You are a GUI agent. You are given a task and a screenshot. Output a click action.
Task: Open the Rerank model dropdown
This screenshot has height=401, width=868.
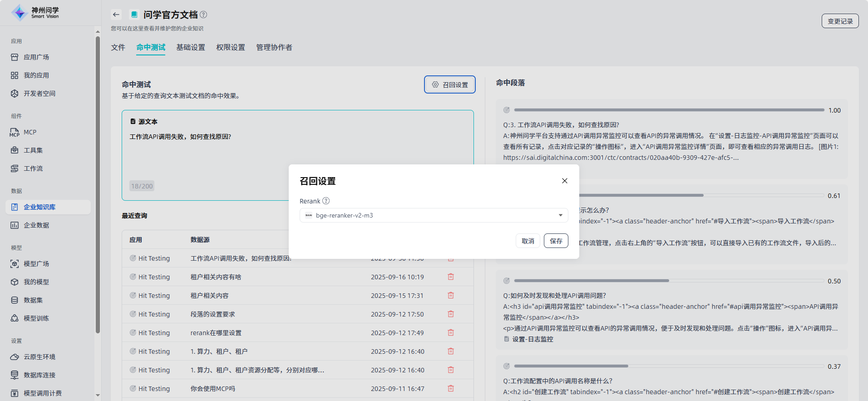(434, 215)
